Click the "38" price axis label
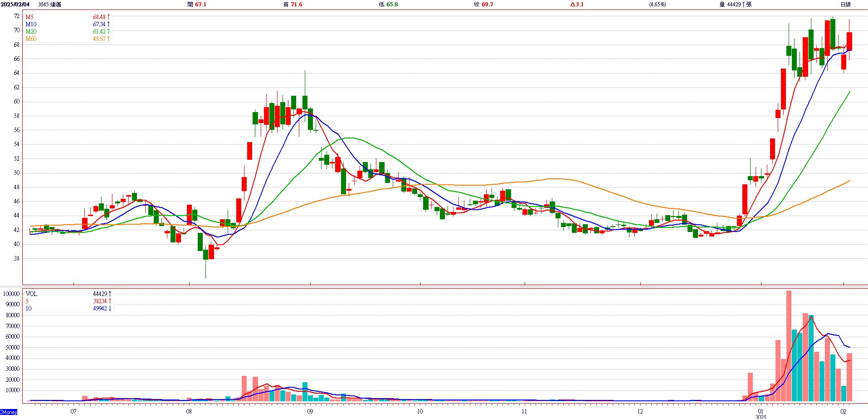The image size is (868, 419). [x=17, y=259]
